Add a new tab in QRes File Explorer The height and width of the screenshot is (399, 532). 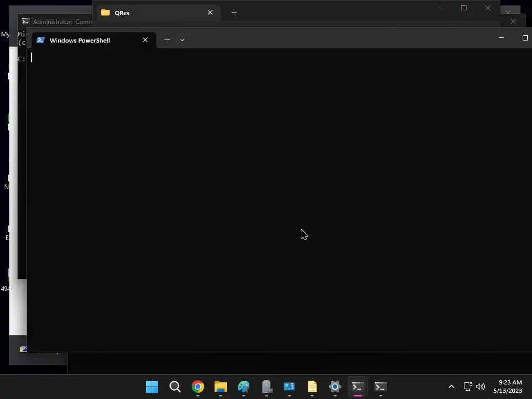[234, 13]
